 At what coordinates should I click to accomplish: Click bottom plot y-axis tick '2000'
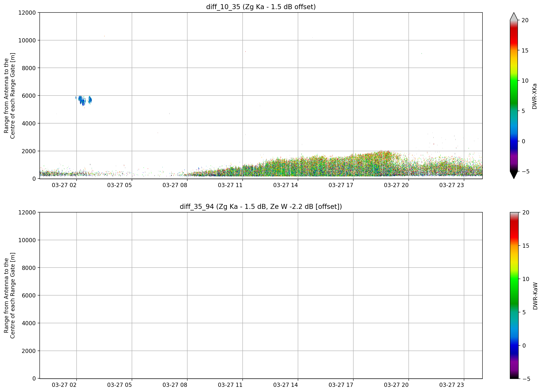point(29,351)
